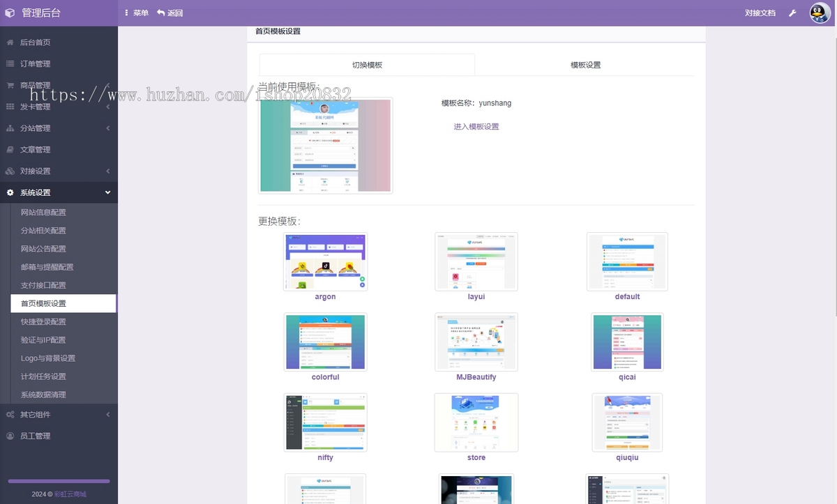The height and width of the screenshot is (504, 837).
Task: Open the penguin user avatar menu
Action: (820, 13)
